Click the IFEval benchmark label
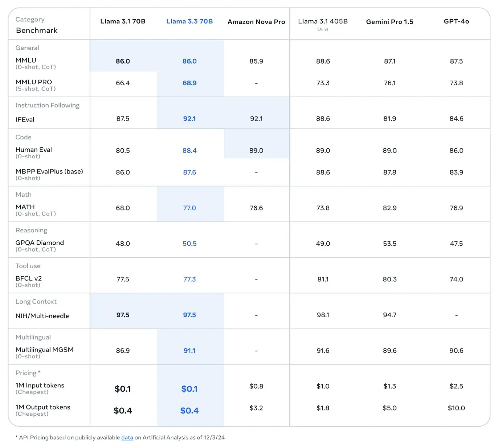 [25, 119]
